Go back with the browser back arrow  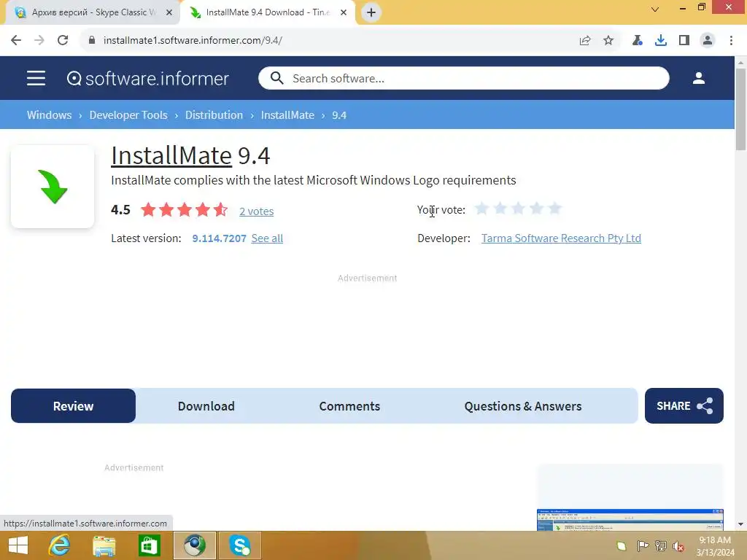point(16,41)
